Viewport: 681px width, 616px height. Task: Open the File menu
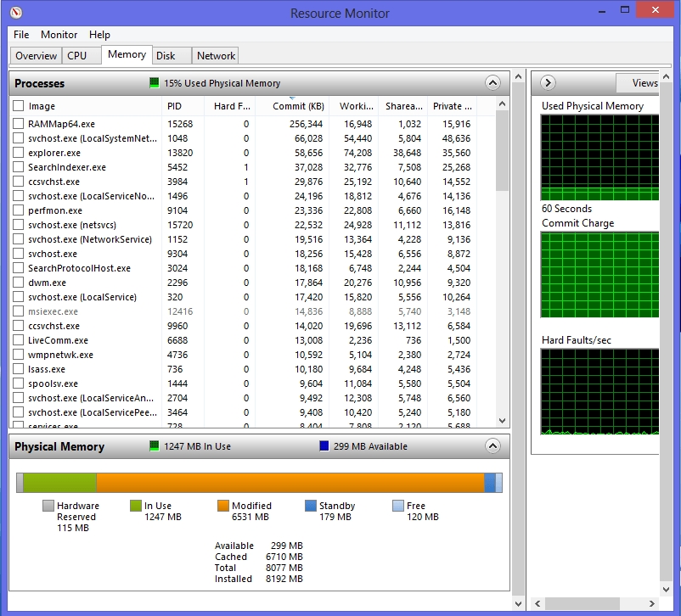21,35
